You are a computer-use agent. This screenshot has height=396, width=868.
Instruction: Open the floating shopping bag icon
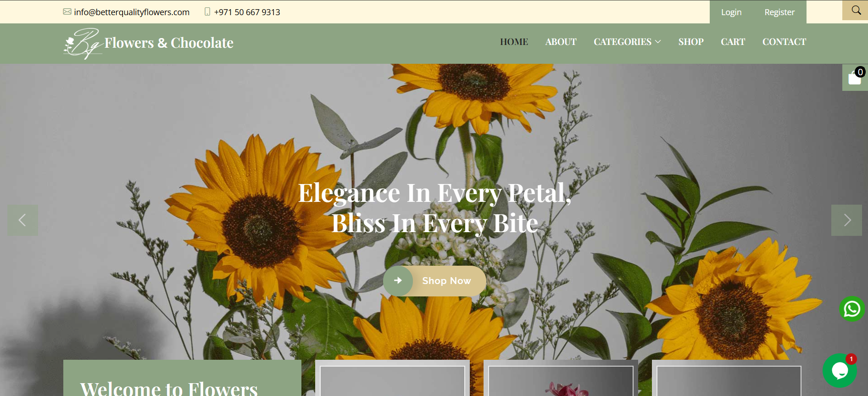(x=855, y=77)
